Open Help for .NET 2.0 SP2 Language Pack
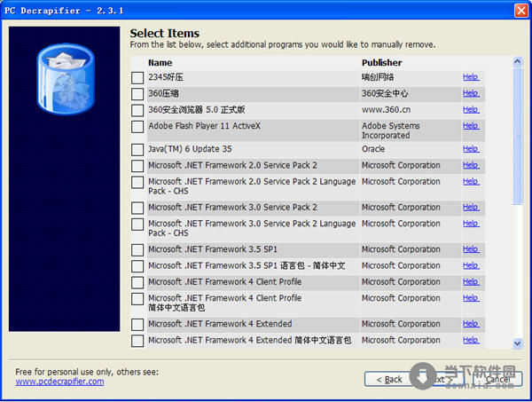Screen dimensions: 532x402 tap(471, 182)
